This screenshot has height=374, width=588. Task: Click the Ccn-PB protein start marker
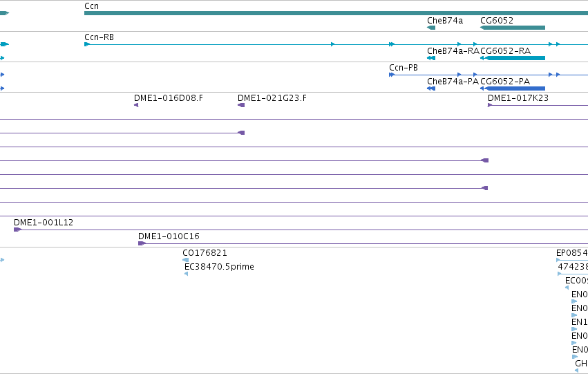pos(392,75)
